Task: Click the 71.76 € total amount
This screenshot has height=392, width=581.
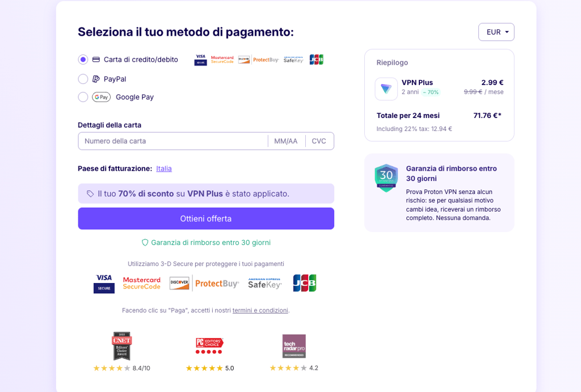Action: coord(487,116)
